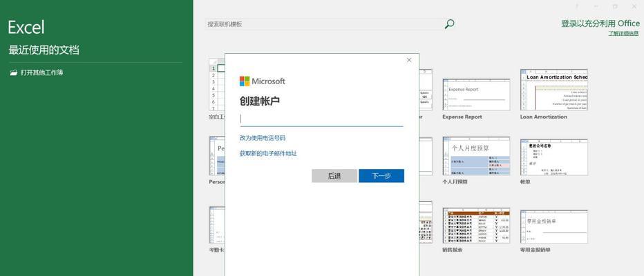Click the 最近使用的文档 heading

pyautogui.click(x=44, y=50)
